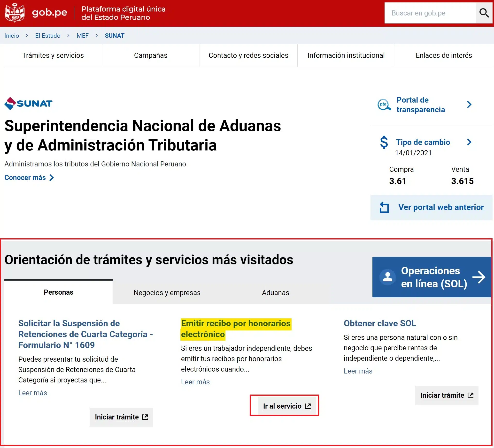Click heading Superintendencia Nacional de Aduanas

coord(143,135)
